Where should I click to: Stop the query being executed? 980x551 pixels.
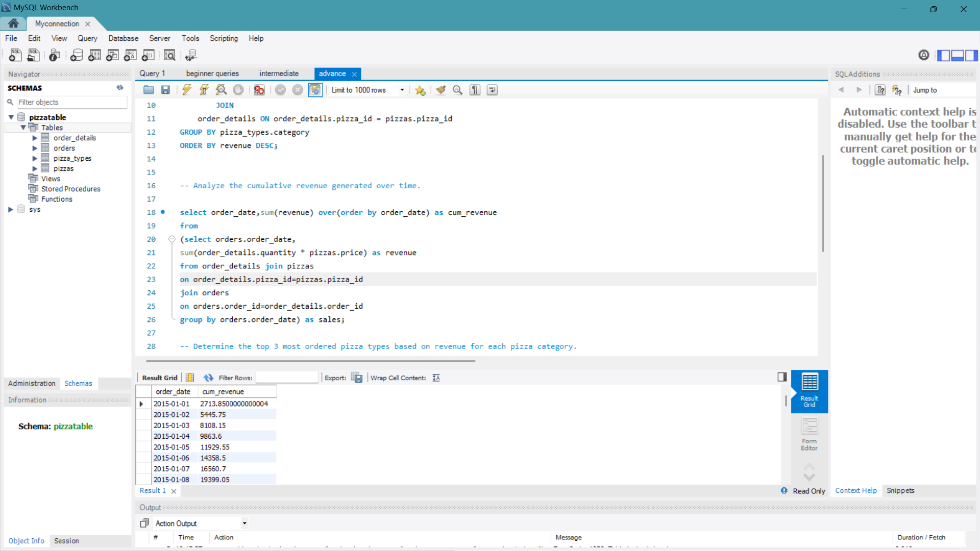point(238,90)
